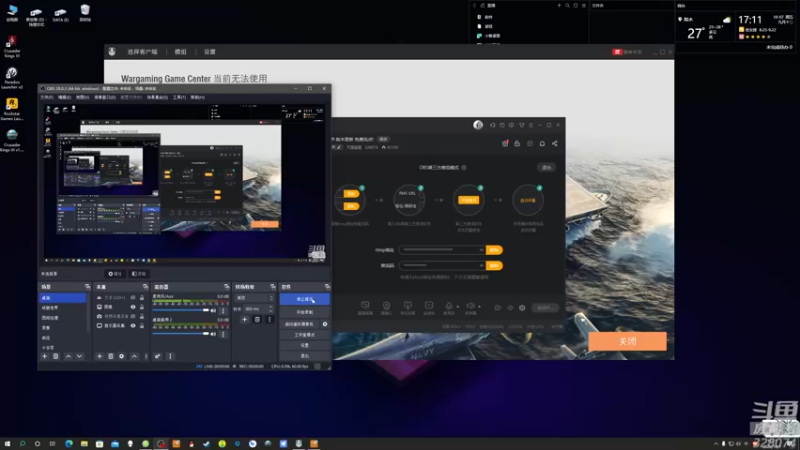The image size is (800, 450).
Task: Open the 编辑(E) menu in OBS
Action: pyautogui.click(x=64, y=97)
